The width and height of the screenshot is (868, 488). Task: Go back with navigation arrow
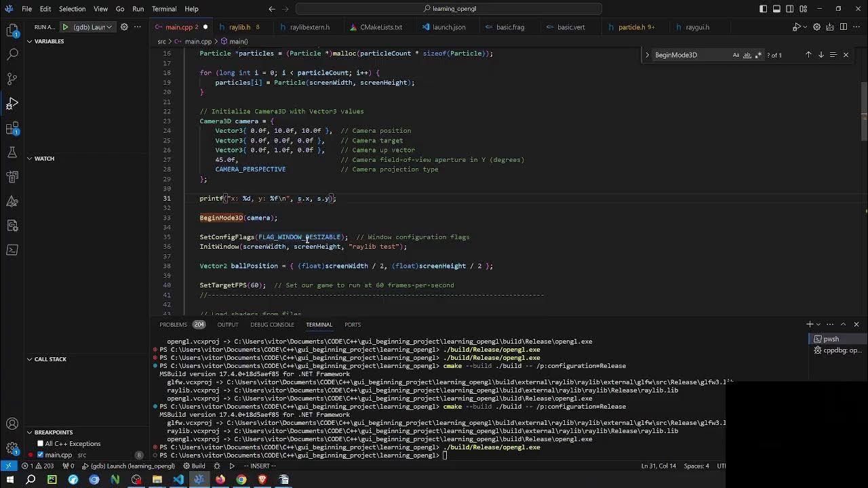tap(272, 9)
